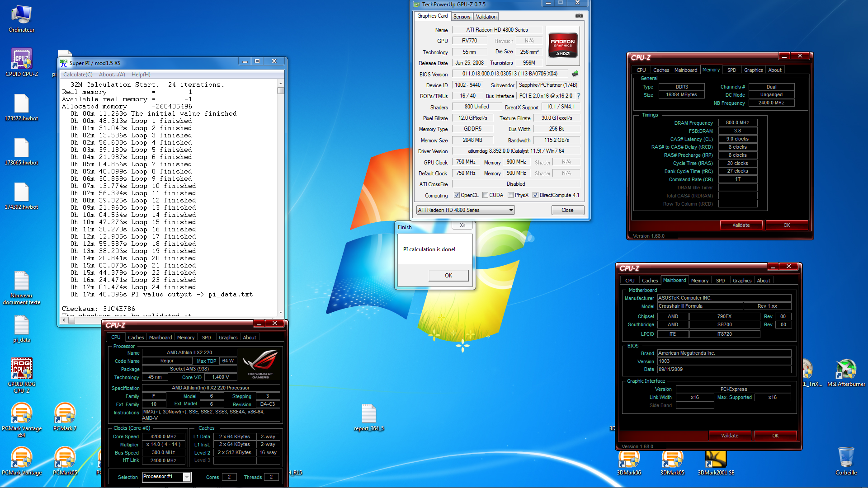Open the ATI Radeon HD 4800 Series dropdown
Image resolution: width=868 pixels, height=488 pixels.
point(465,210)
